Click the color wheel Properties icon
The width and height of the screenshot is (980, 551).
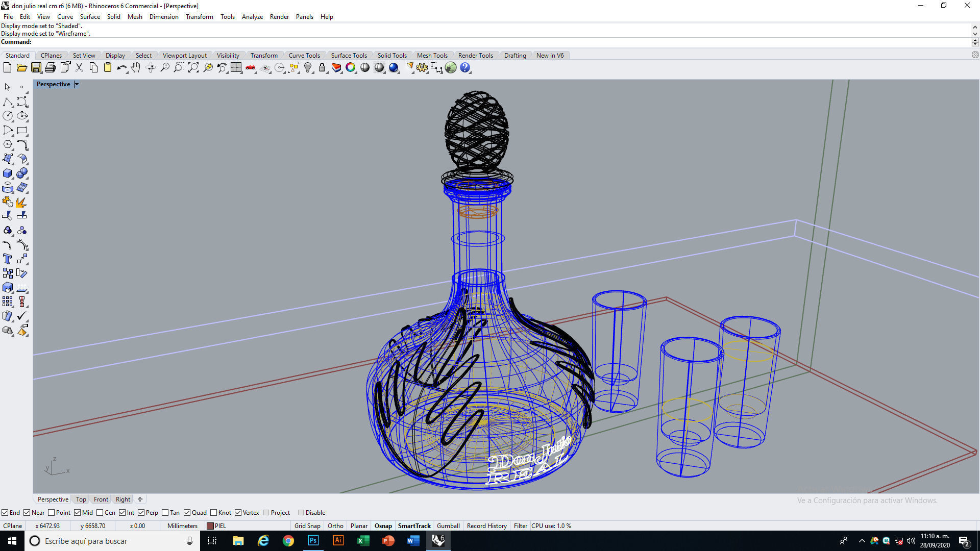[x=351, y=67]
